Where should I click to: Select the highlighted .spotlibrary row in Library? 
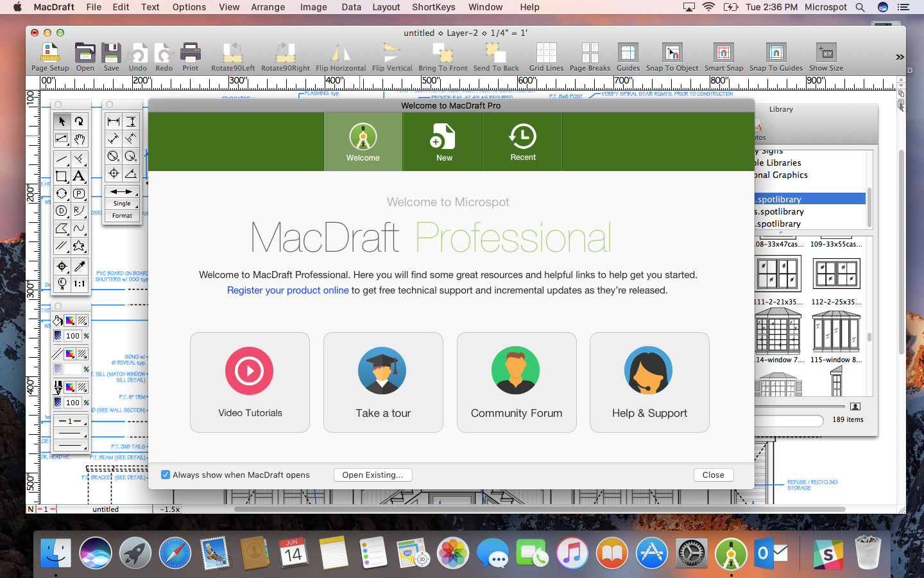click(x=810, y=199)
